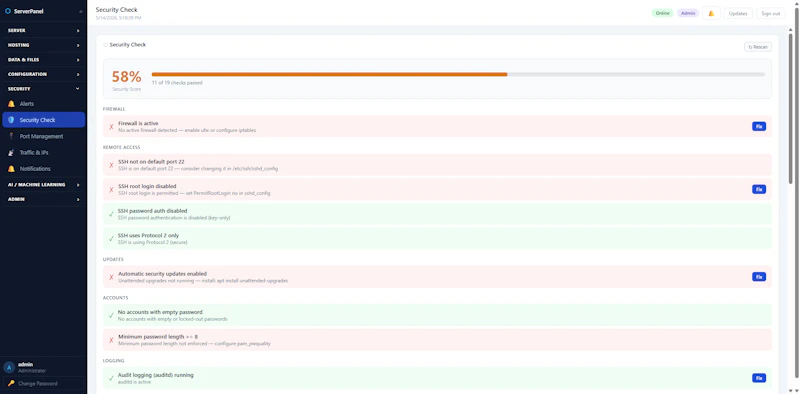Click the 58% security score value
The height and width of the screenshot is (394, 800).
coord(127,77)
